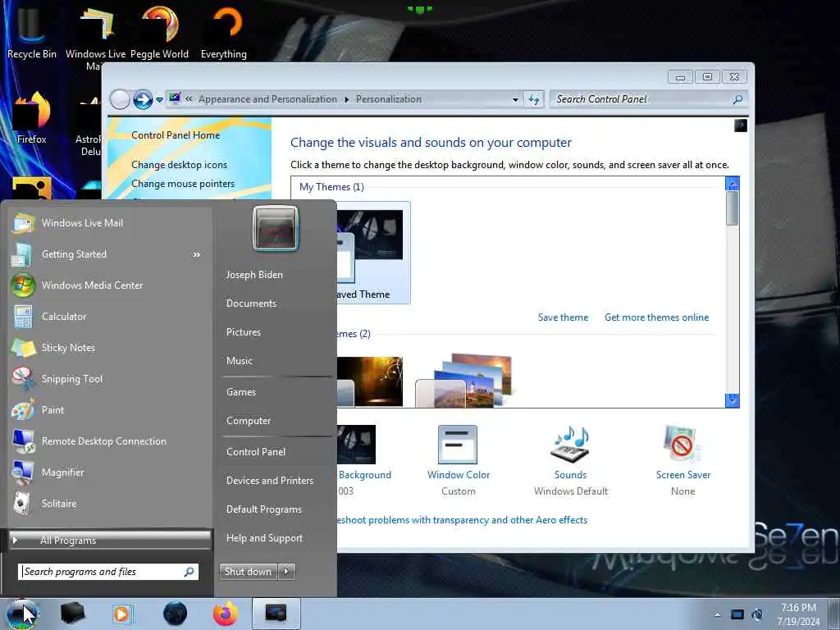
Task: Open Everything desktop shortcut
Action: 224,32
